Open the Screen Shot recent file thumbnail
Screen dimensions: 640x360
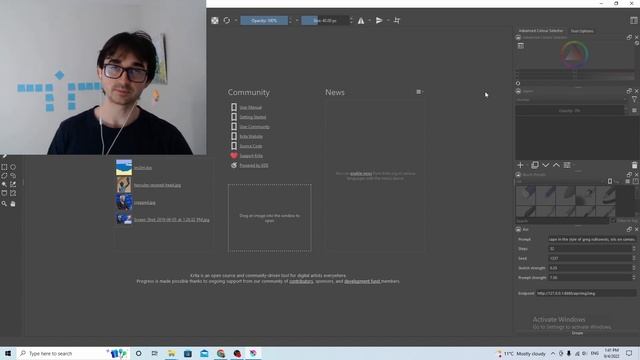tap(124, 219)
